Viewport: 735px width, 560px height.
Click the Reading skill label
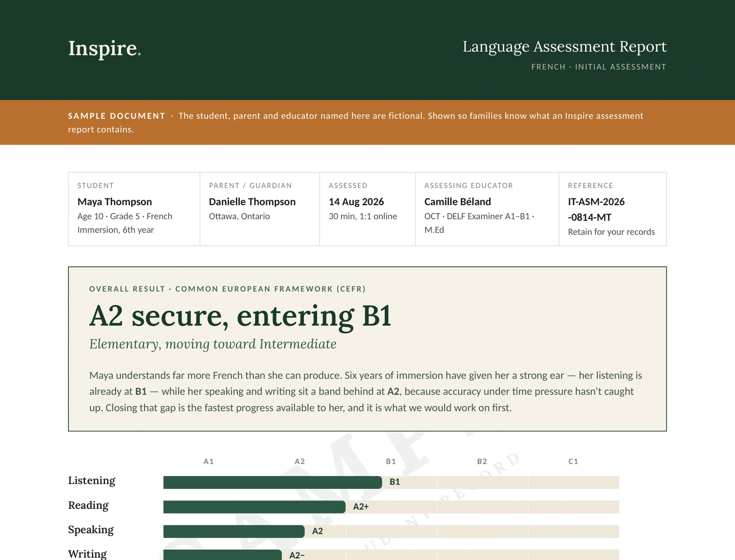coord(88,505)
